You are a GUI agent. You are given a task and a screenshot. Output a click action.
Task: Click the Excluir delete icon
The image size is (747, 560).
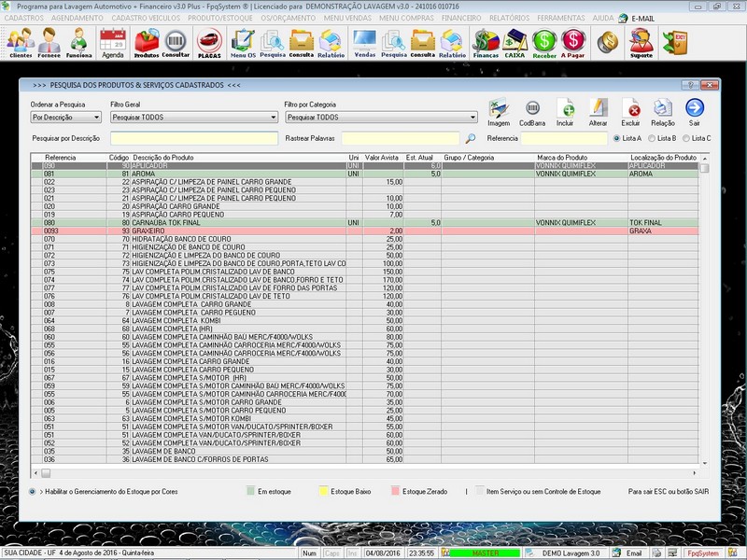(x=630, y=112)
